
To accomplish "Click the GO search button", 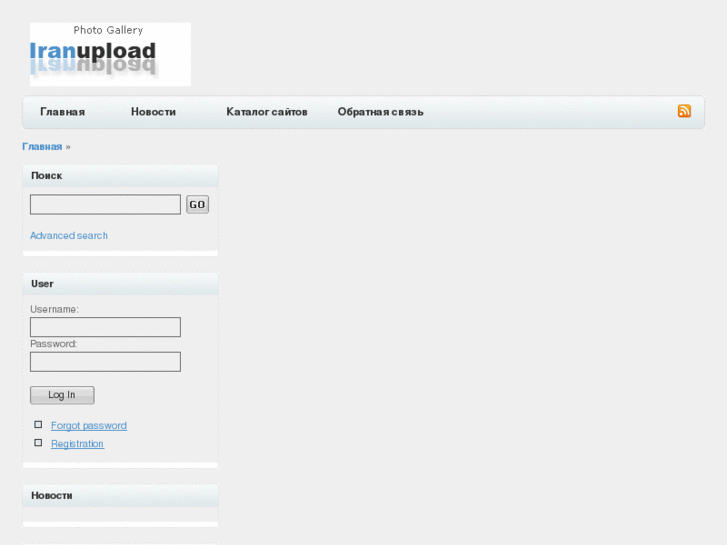I will (198, 205).
